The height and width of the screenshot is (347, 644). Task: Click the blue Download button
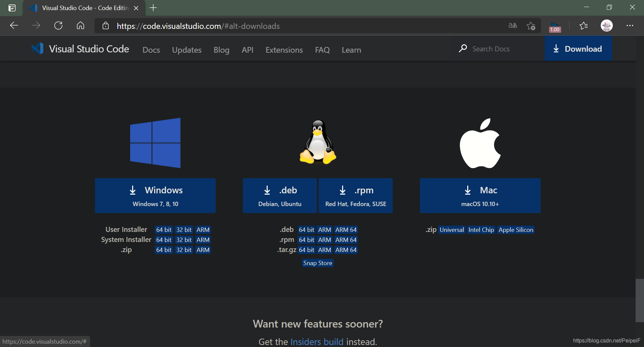(x=578, y=48)
